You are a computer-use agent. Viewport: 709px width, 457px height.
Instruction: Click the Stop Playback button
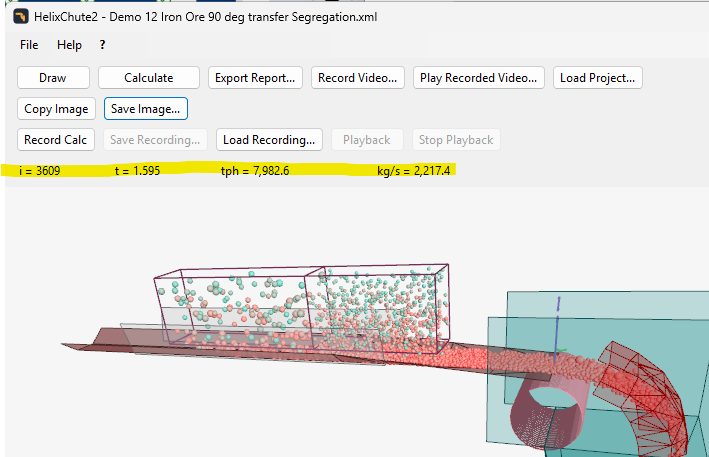(456, 140)
